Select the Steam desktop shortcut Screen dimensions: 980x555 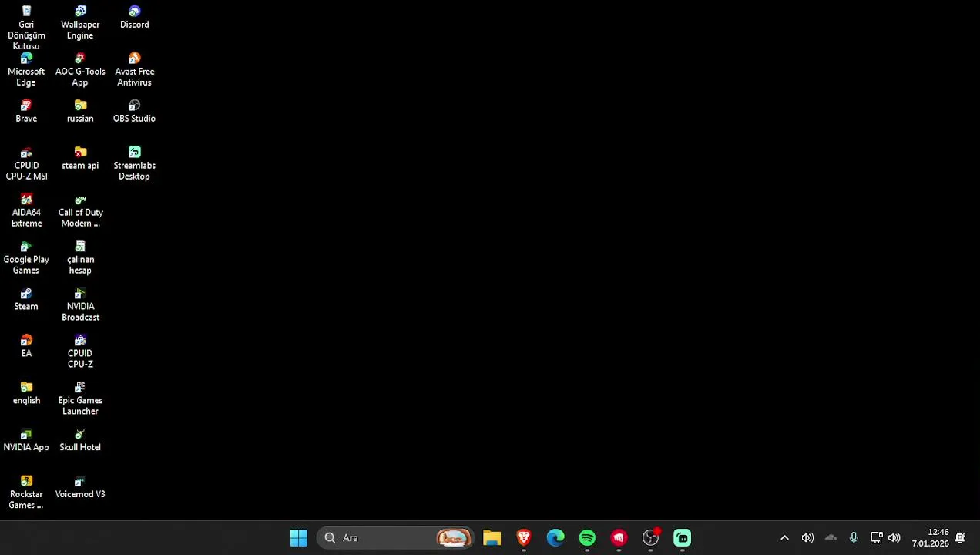pos(26,299)
